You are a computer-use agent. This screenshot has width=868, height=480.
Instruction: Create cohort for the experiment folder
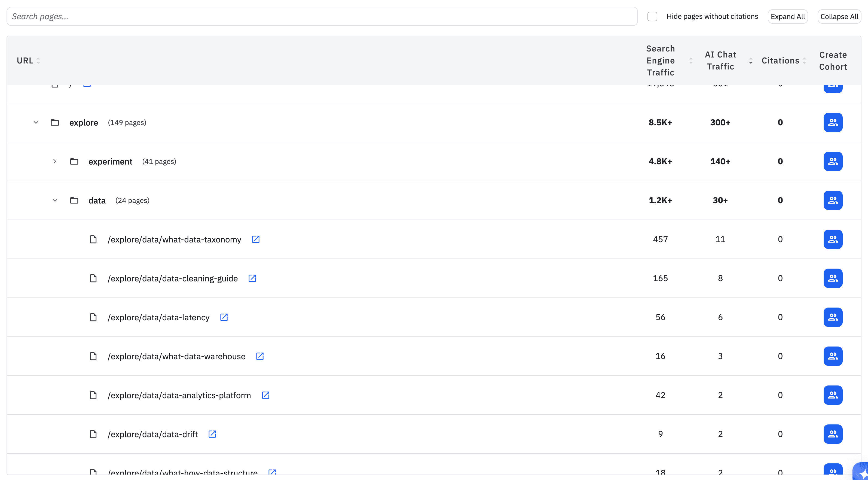pyautogui.click(x=833, y=161)
